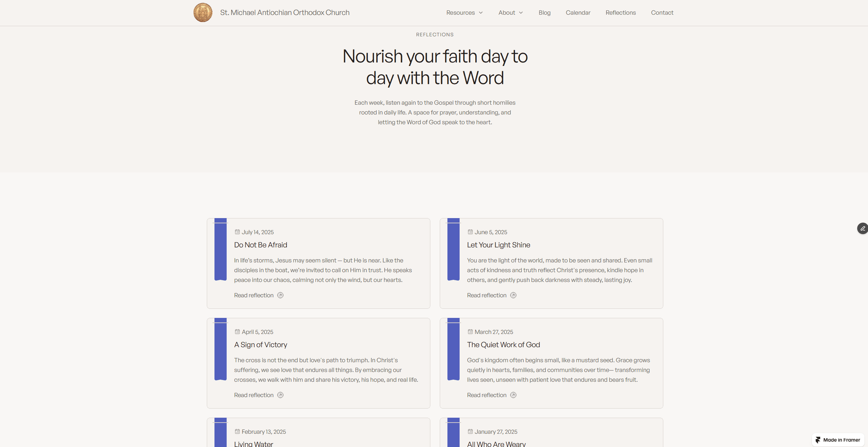Click the blue bookmark ribbon on April 5 card
Viewport: 868px width, 447px height.
pos(220,349)
